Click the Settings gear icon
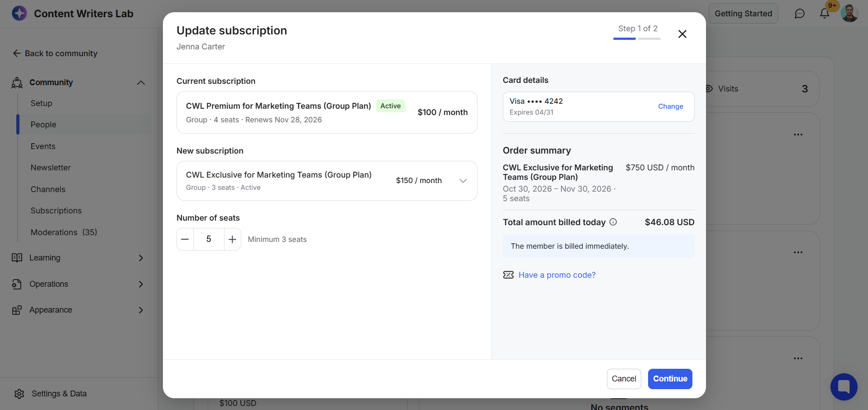Image resolution: width=868 pixels, height=410 pixels. pos(19,394)
